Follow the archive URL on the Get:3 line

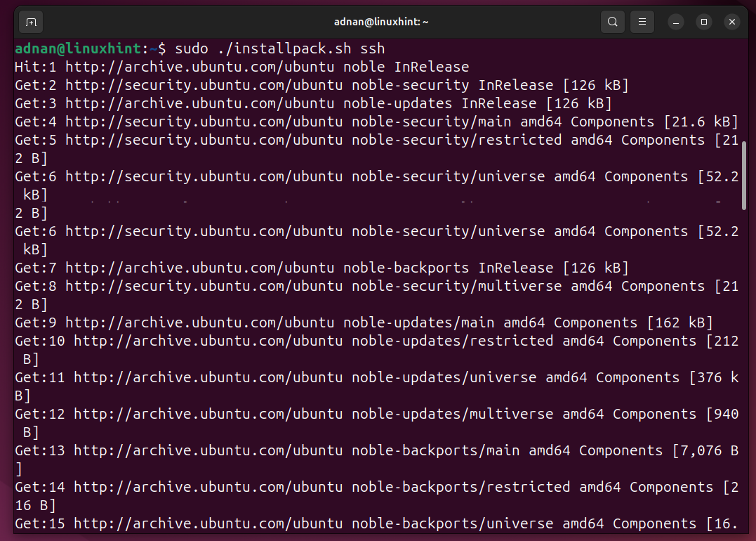click(x=199, y=104)
